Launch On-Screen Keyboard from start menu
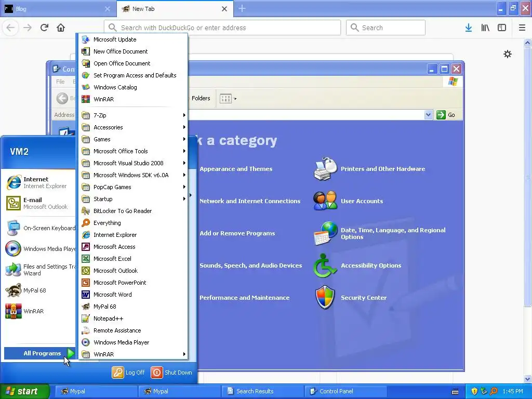The image size is (532, 399). (39, 228)
